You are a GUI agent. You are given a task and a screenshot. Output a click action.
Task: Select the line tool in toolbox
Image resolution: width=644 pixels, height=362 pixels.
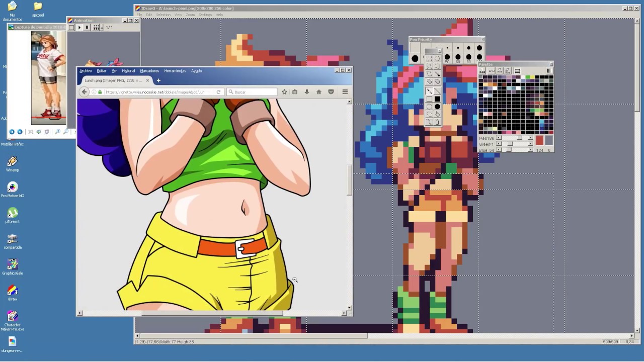(437, 91)
